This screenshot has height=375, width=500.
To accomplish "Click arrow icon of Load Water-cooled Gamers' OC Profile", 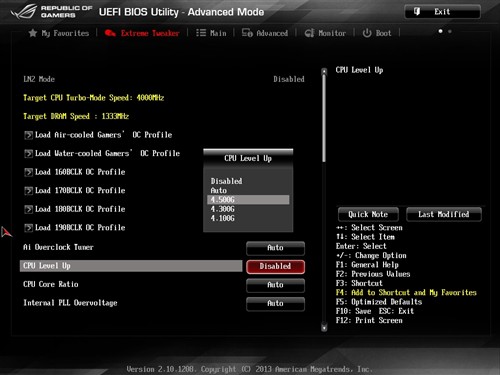I will coord(29,153).
